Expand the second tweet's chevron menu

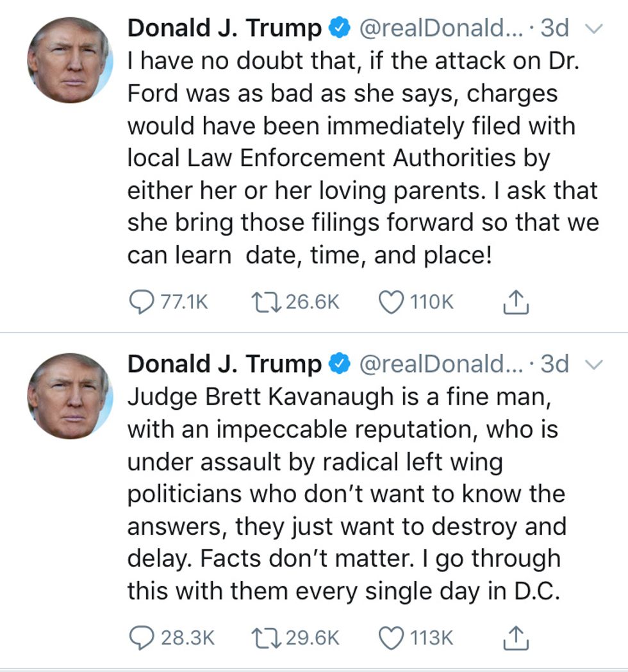click(x=595, y=364)
